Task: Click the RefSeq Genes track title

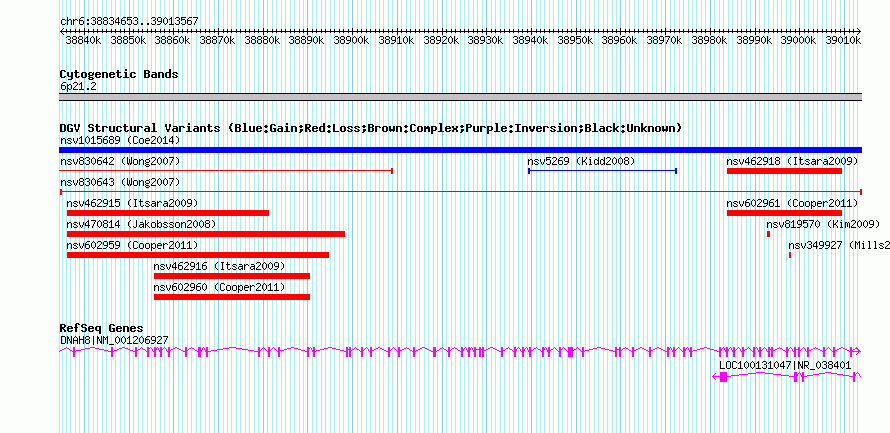Action: 102,329
